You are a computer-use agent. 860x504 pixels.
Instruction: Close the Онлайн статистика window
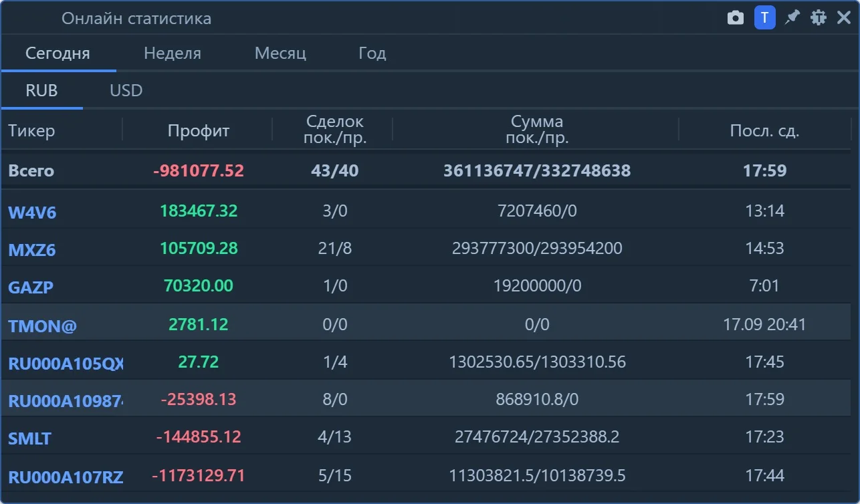click(x=844, y=17)
